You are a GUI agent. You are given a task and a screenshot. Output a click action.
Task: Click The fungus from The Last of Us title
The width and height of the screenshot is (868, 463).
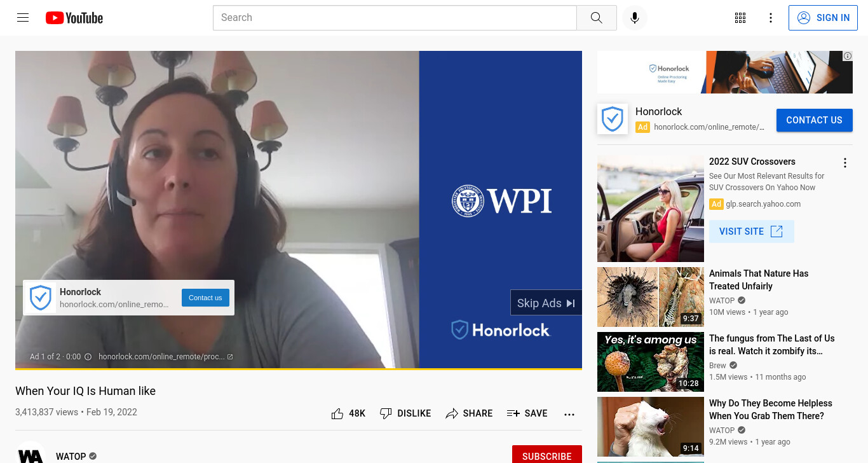(x=772, y=345)
